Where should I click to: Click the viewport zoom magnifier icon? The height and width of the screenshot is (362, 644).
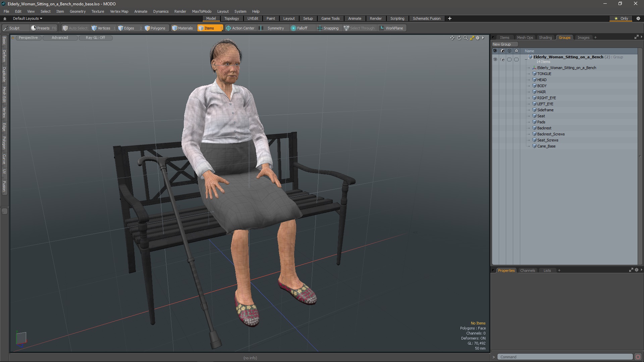466,38
